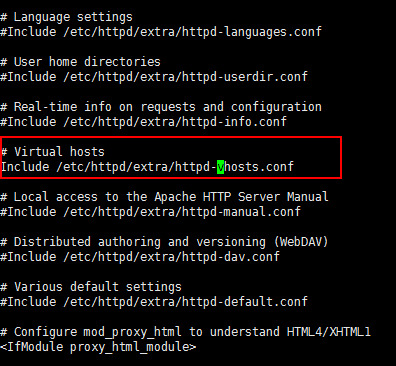
Task: Click the Include httpd-vhosts.conf line
Action: pyautogui.click(x=147, y=167)
